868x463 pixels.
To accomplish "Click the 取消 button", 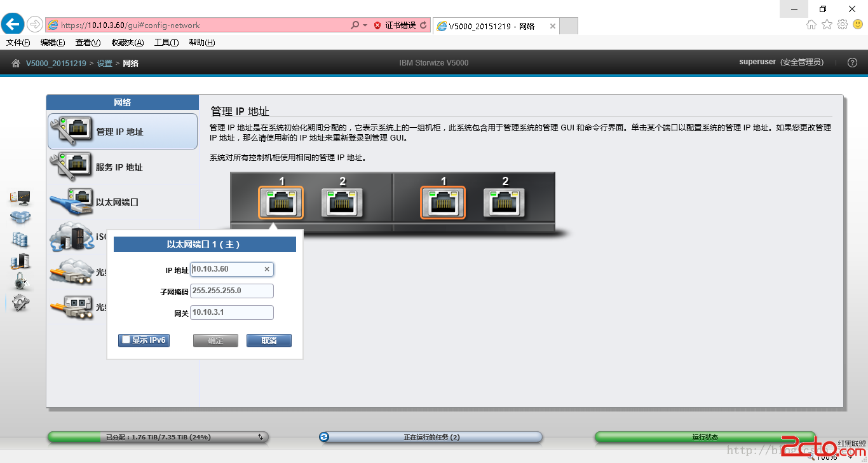I will (x=269, y=340).
